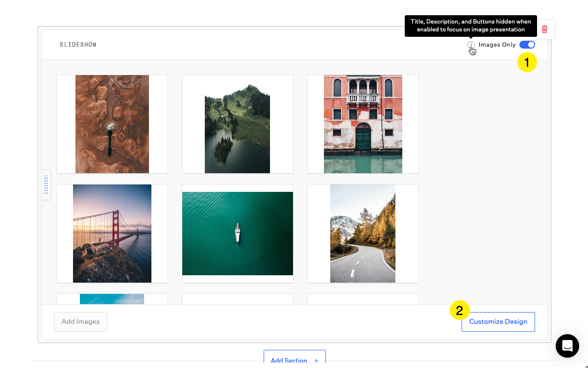Image resolution: width=588 pixels, height=368 pixels.
Task: Open Customize Design
Action: click(x=498, y=322)
